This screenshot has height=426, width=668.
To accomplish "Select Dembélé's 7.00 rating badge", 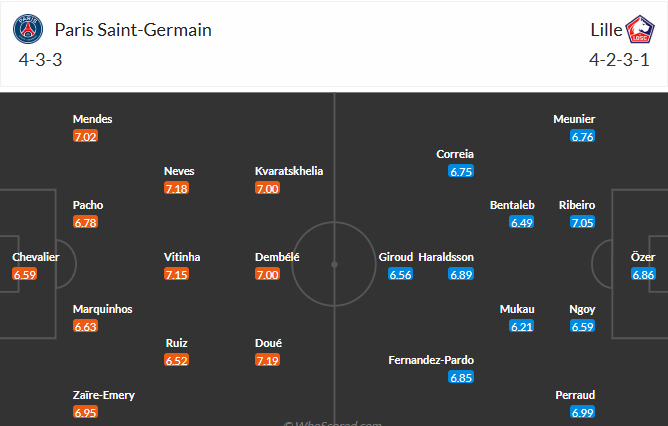I will [x=268, y=274].
